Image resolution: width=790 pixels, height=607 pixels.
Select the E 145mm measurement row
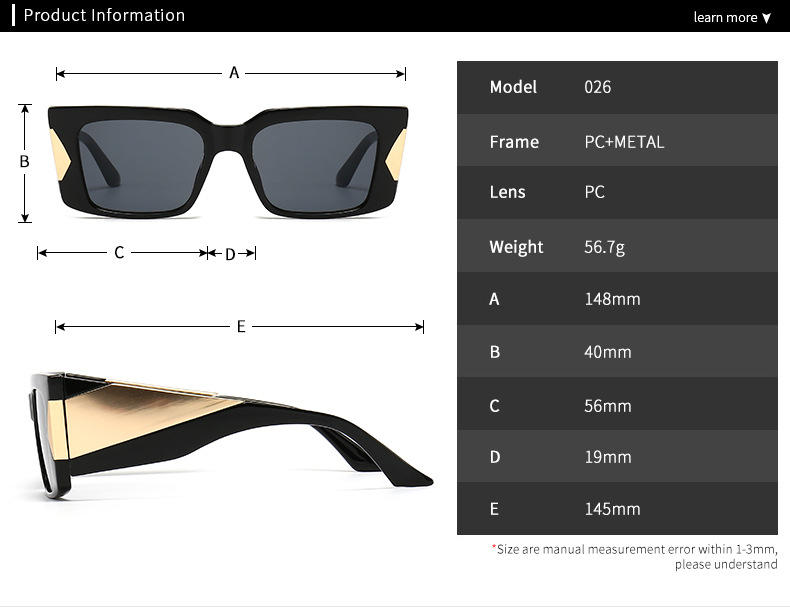617,509
